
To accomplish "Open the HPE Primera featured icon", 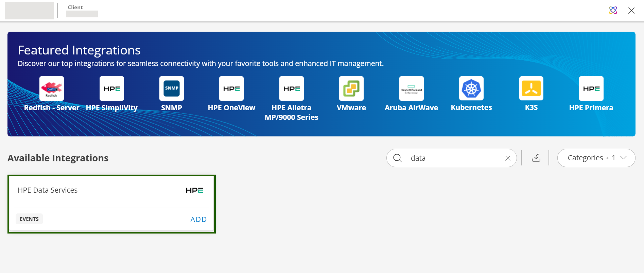I will pyautogui.click(x=591, y=89).
